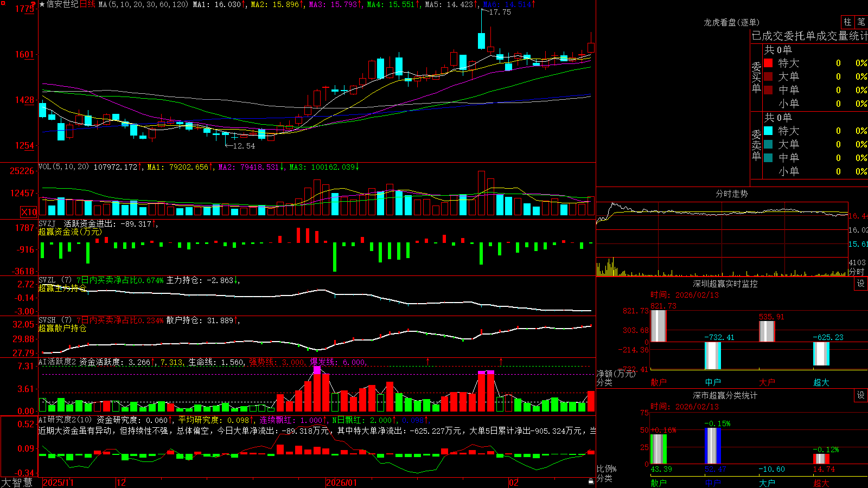Screen dimensions: 868x488
Task: Select 散户 in 深市超赢分类统计
Action: tap(659, 483)
